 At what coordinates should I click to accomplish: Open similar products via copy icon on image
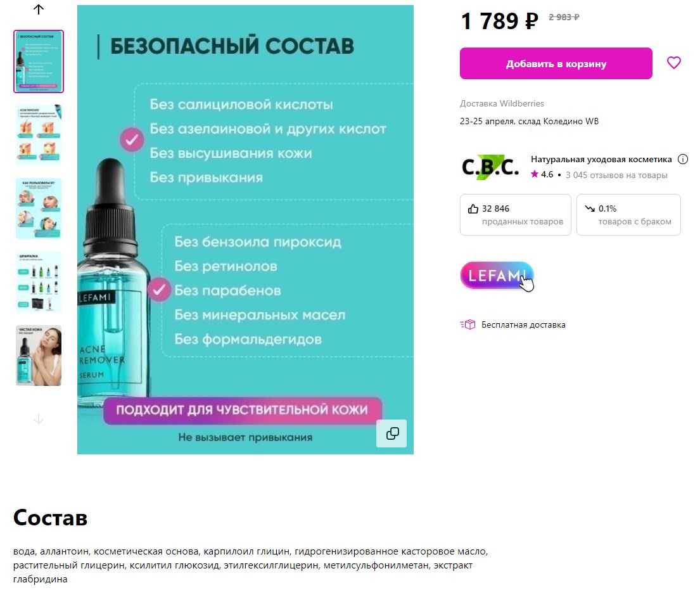pos(392,433)
